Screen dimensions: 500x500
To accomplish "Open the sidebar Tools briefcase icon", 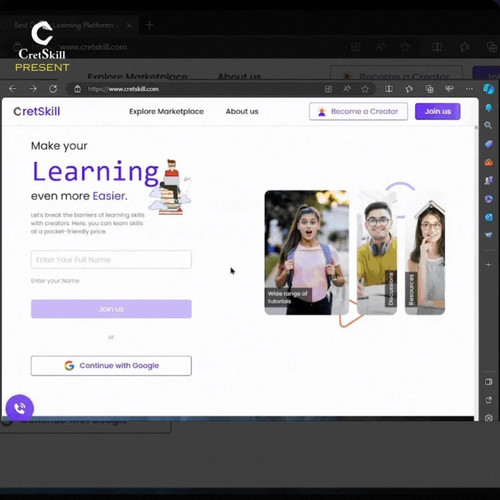I will (x=489, y=162).
